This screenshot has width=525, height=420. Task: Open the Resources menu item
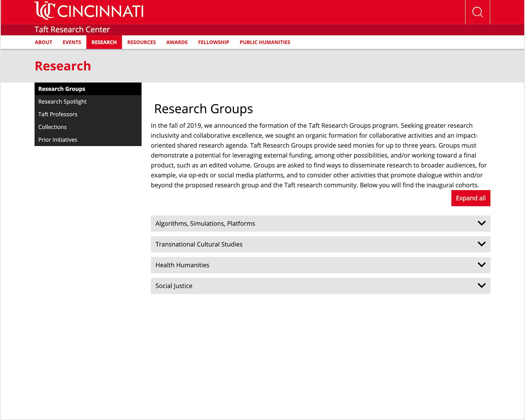(x=141, y=42)
